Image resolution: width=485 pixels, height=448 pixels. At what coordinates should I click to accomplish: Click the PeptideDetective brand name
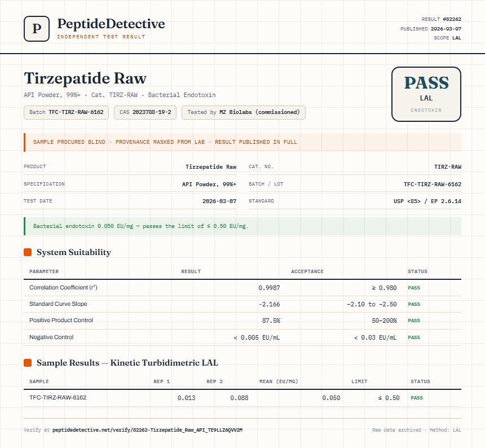pyautogui.click(x=111, y=24)
